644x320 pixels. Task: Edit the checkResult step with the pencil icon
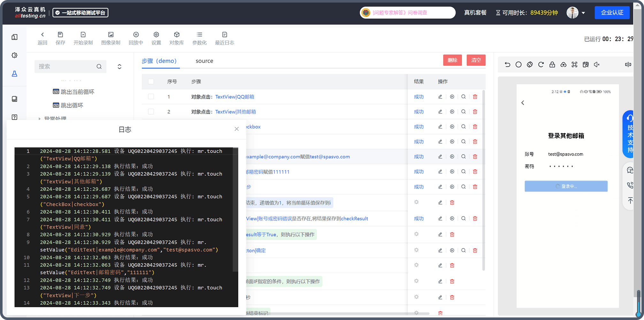pyautogui.click(x=440, y=218)
